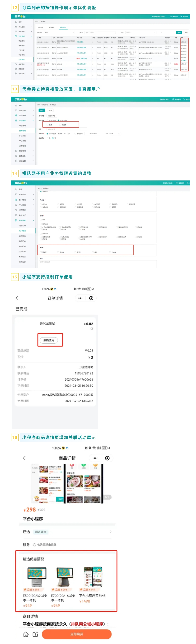This screenshot has height=644, width=196.
Task: Open 订单管理 sidebar item in order management screen
Action: pyautogui.click(x=21, y=59)
